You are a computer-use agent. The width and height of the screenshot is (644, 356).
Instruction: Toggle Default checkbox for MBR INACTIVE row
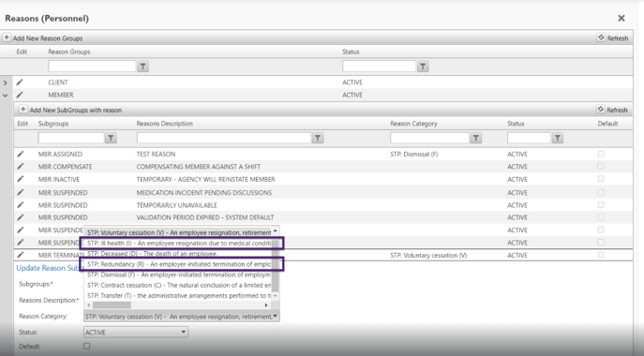tap(601, 179)
